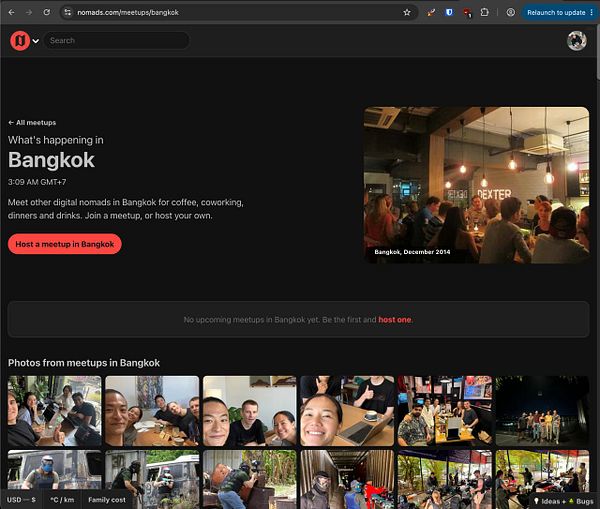The image size is (600, 509).
Task: Expand dropdown arrow beside Nomads logo
Action: click(x=36, y=41)
